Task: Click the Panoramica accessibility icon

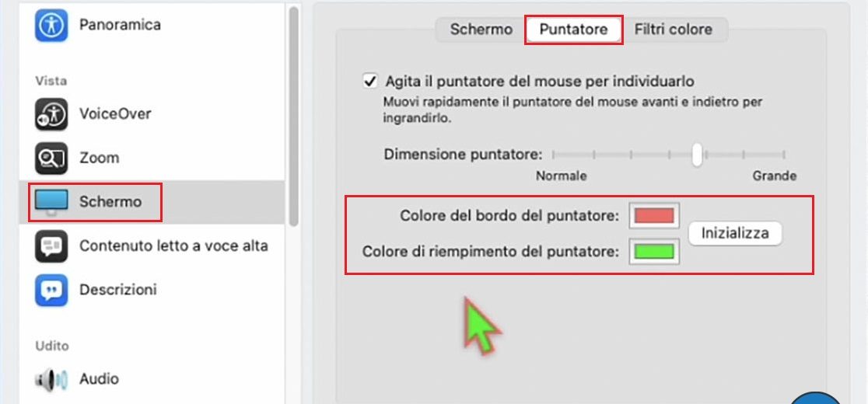Action: [51, 25]
